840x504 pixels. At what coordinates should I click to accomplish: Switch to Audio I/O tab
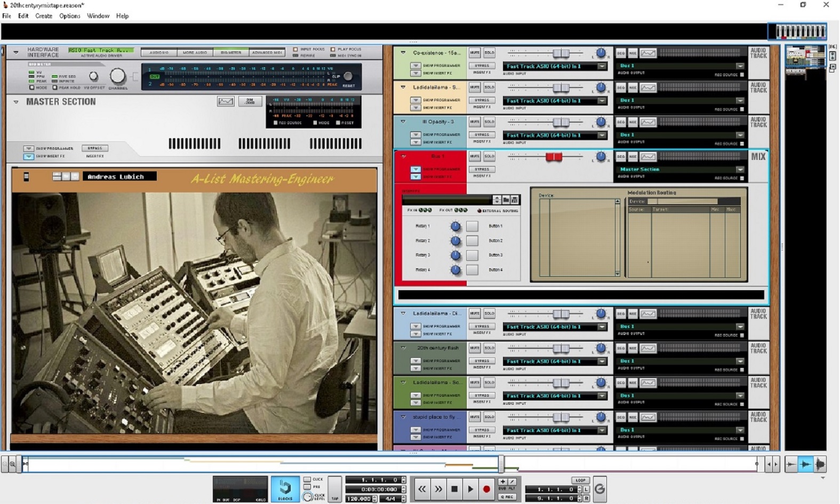pyautogui.click(x=159, y=52)
